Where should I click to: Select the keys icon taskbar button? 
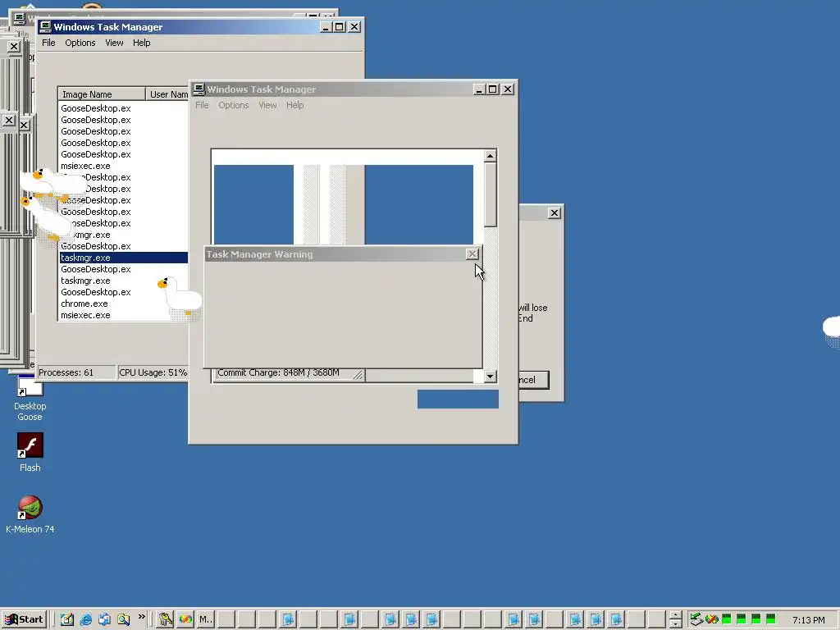click(166, 620)
